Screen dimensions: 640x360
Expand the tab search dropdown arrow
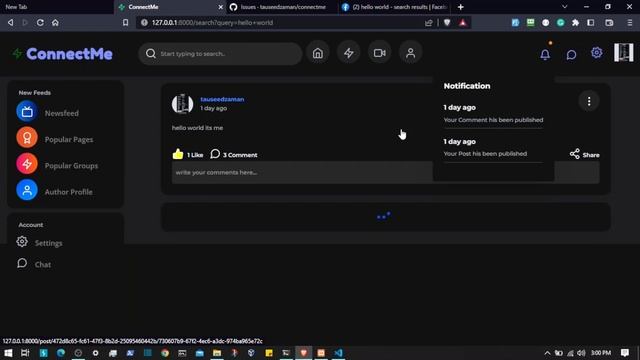click(x=564, y=7)
